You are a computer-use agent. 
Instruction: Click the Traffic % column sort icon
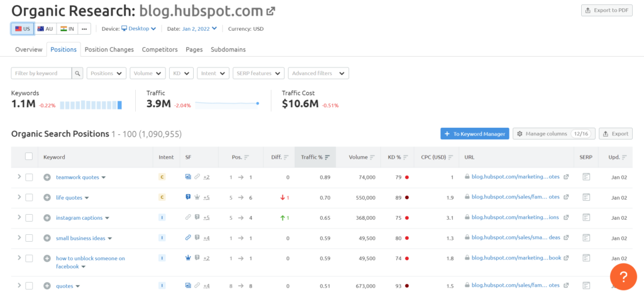(x=327, y=157)
